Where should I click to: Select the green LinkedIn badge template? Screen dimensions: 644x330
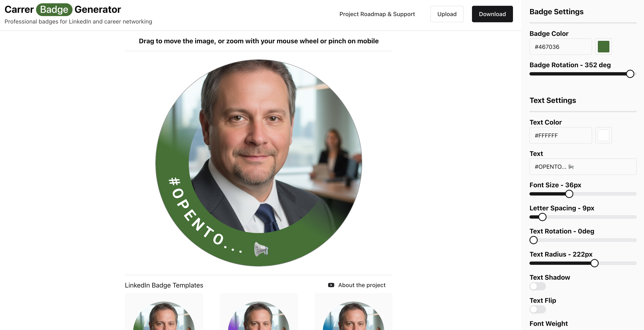pyautogui.click(x=164, y=312)
